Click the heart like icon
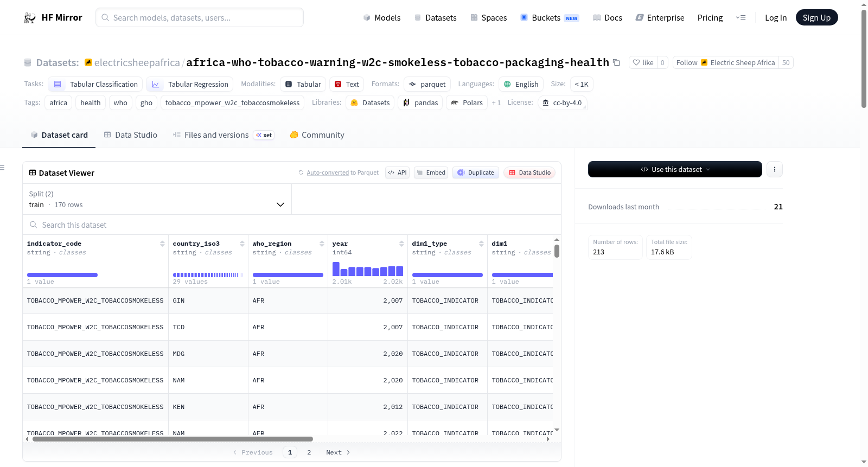The width and height of the screenshot is (868, 467). (636, 62)
